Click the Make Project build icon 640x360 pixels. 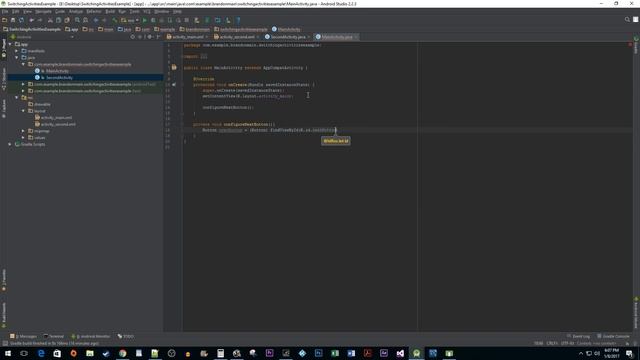pyautogui.click(x=115, y=20)
